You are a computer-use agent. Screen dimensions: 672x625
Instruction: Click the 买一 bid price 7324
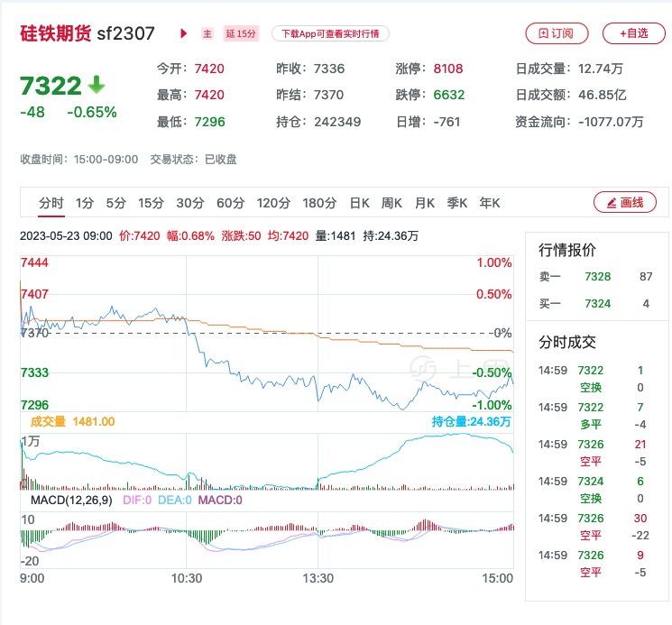click(x=597, y=303)
